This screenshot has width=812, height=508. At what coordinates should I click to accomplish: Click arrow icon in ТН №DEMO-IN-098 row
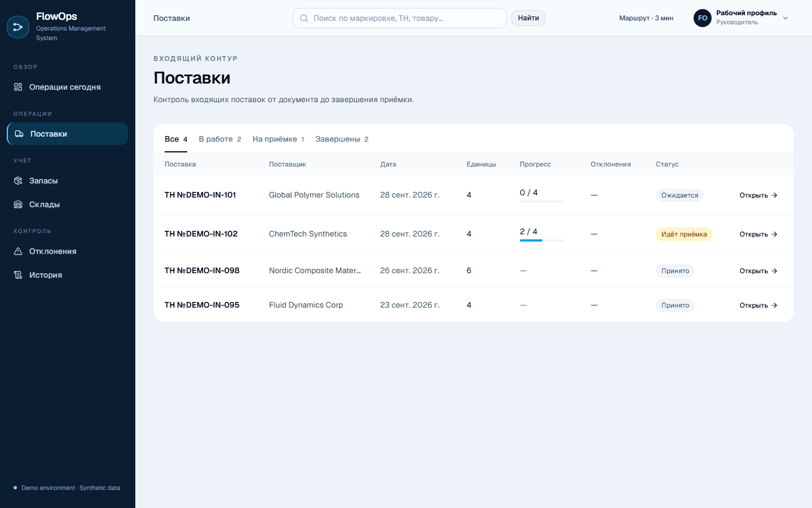tap(774, 271)
